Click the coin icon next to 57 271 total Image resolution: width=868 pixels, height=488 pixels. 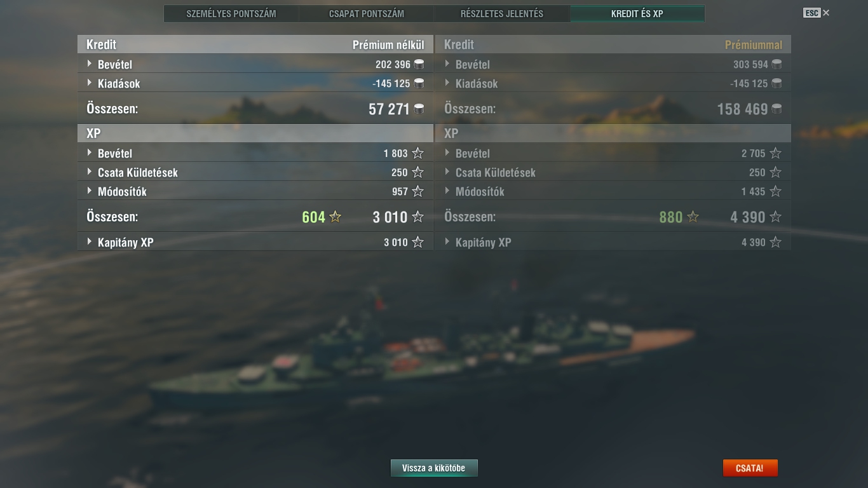click(x=419, y=109)
